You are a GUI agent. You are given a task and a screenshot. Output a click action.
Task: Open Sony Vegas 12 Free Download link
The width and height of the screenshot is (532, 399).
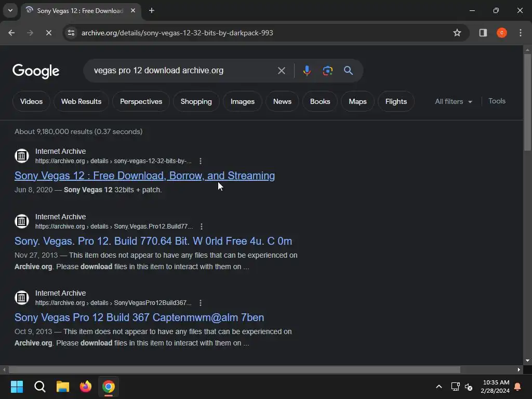point(144,176)
